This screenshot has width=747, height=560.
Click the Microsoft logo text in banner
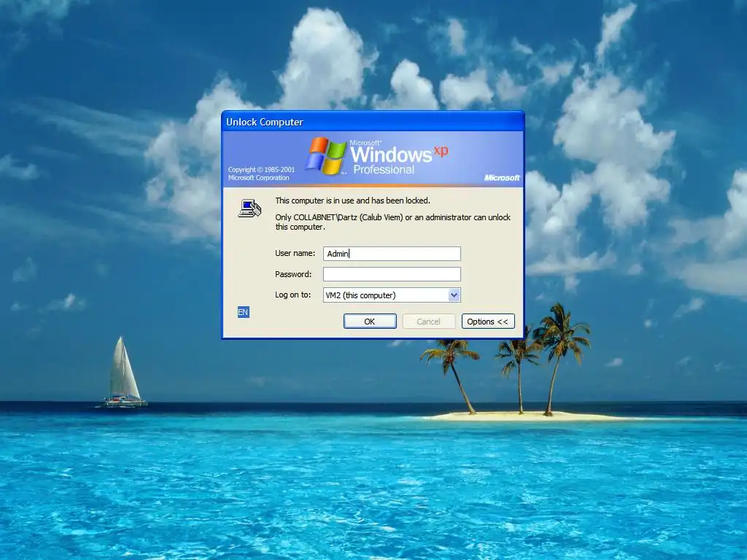[x=502, y=178]
